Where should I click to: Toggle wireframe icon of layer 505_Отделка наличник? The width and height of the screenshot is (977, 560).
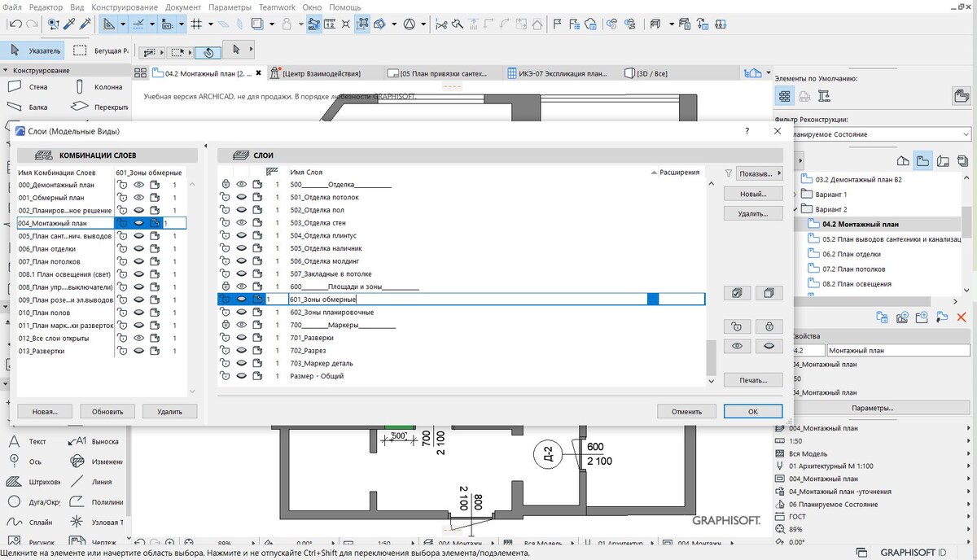pos(257,248)
